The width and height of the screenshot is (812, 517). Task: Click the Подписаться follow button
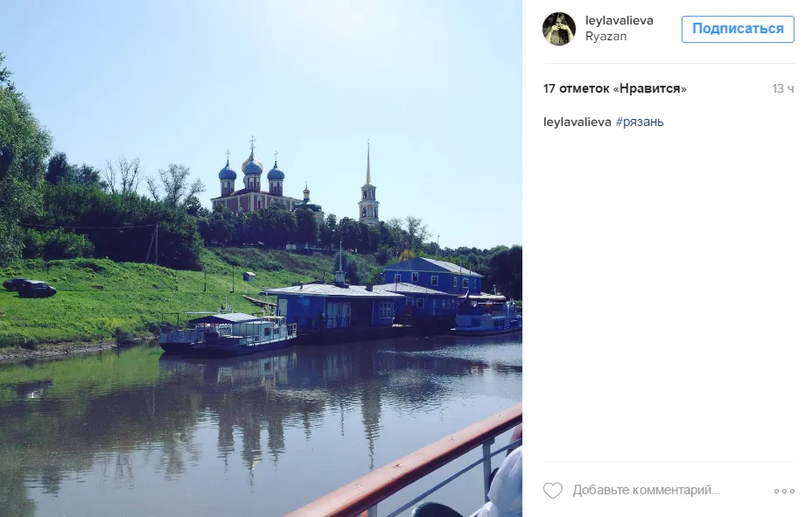738,29
